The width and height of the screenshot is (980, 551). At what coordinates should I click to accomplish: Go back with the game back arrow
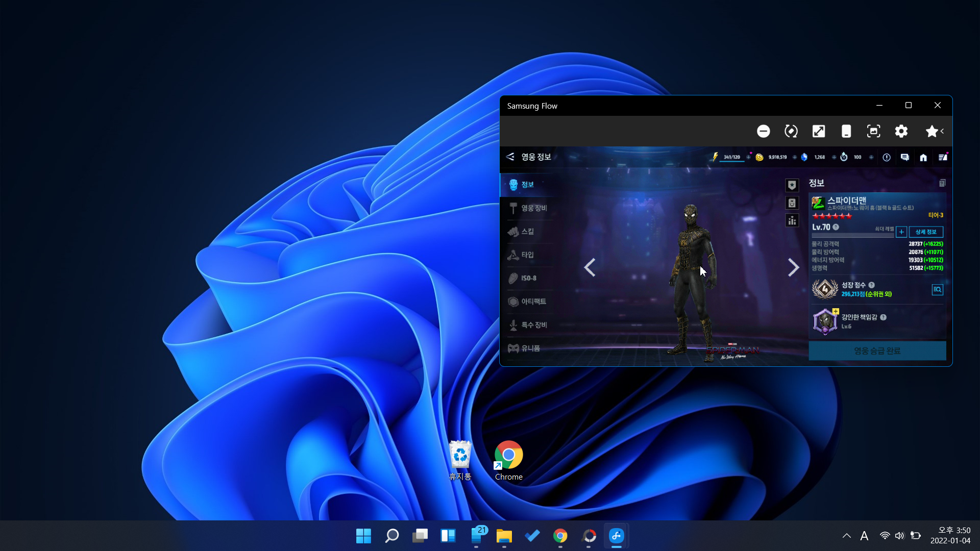509,157
